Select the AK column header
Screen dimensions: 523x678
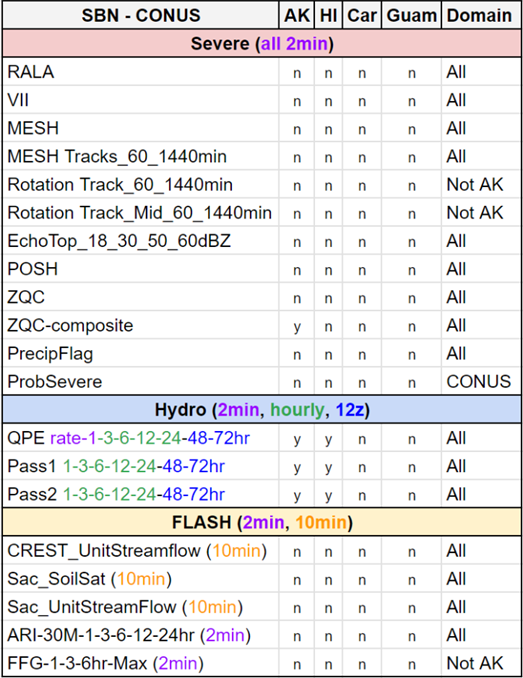click(x=297, y=16)
